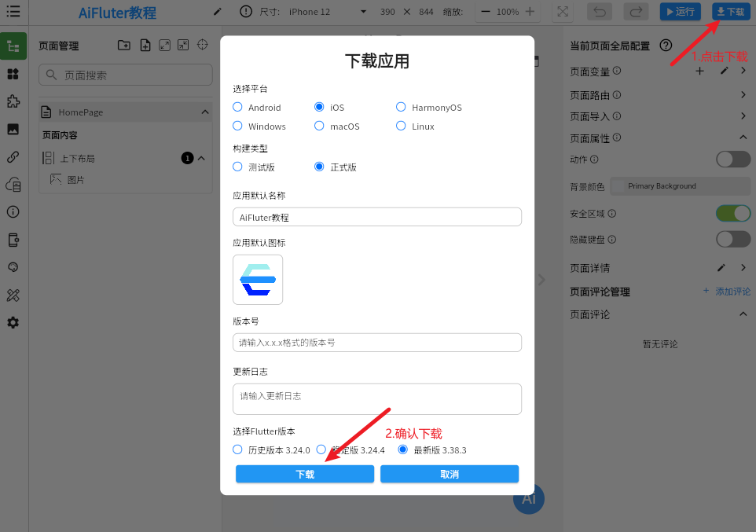Expand the 页面路由 section arrow
The height and width of the screenshot is (532, 756).
click(x=743, y=95)
